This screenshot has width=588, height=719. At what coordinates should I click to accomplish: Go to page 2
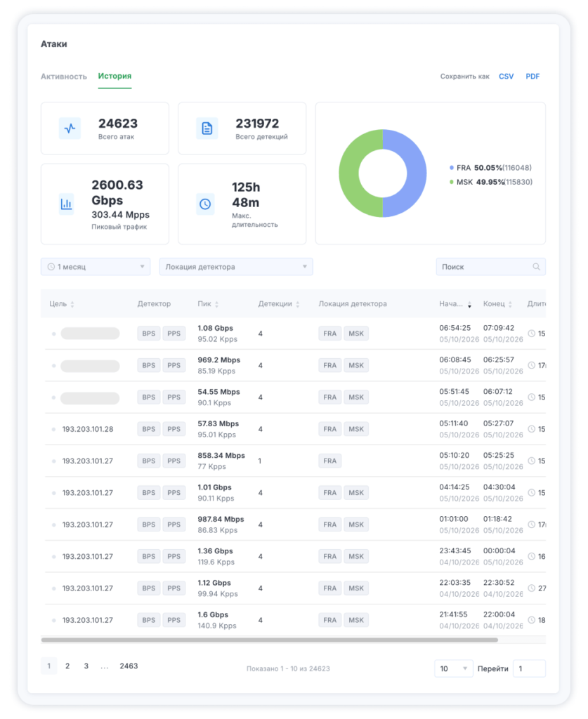[x=67, y=666]
